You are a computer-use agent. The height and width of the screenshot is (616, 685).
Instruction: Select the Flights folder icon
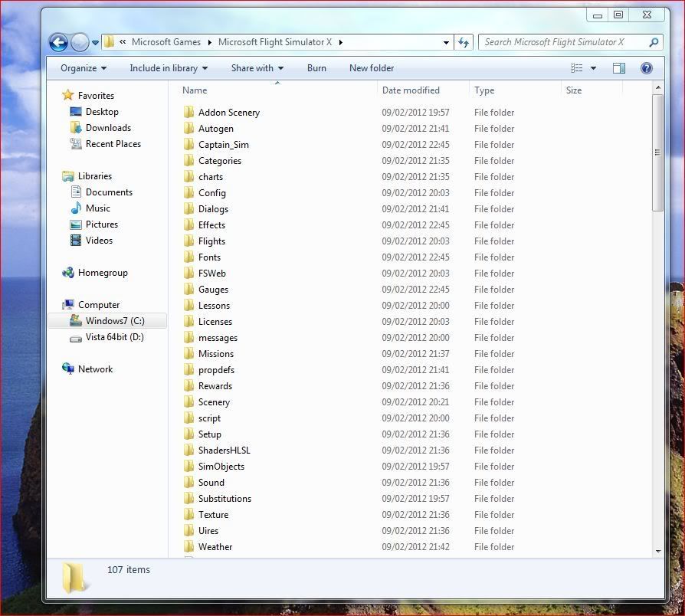pyautogui.click(x=188, y=241)
